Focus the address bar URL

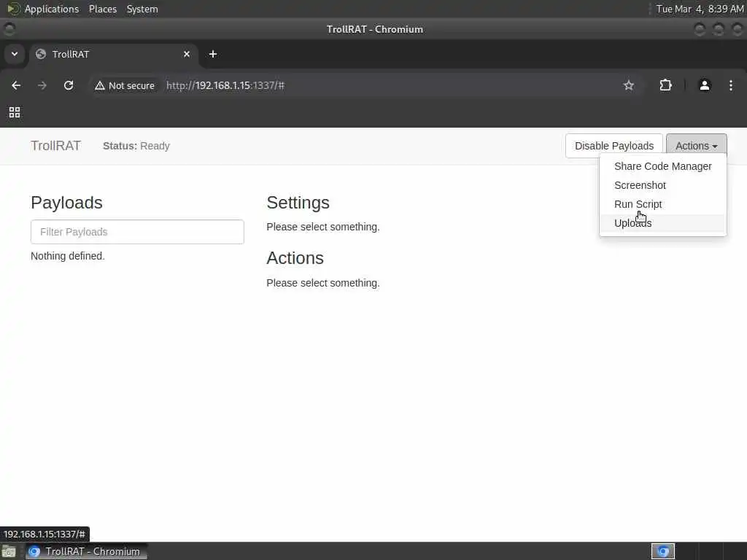(x=225, y=86)
